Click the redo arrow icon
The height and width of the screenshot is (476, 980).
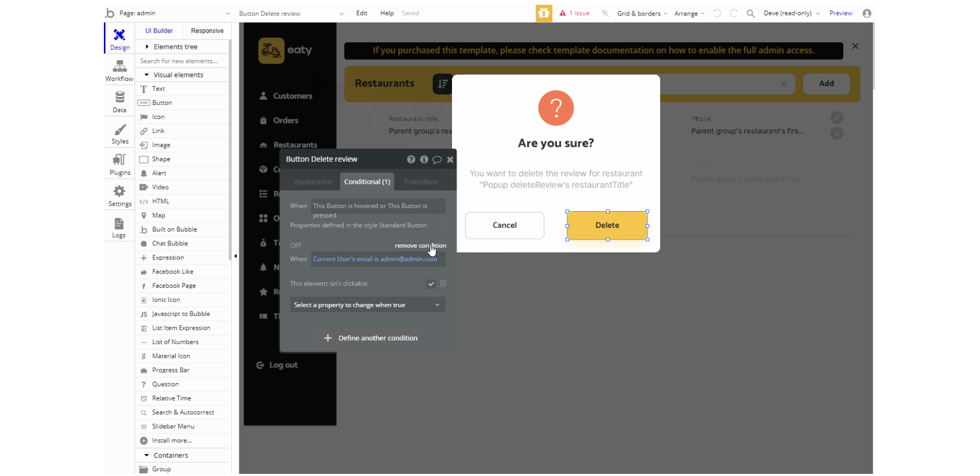coord(734,13)
